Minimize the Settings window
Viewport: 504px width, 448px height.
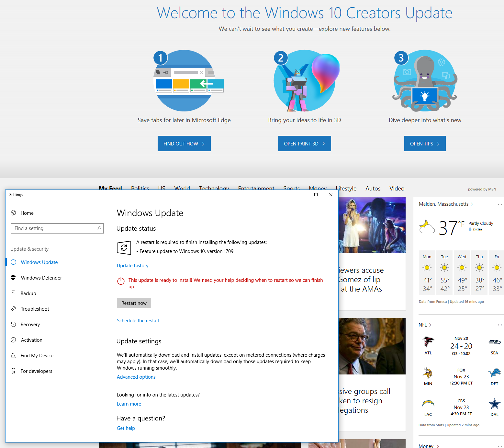[x=301, y=195]
